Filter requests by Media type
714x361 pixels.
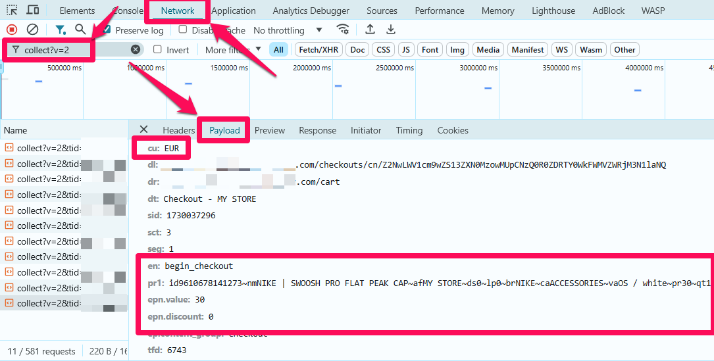pyautogui.click(x=488, y=50)
